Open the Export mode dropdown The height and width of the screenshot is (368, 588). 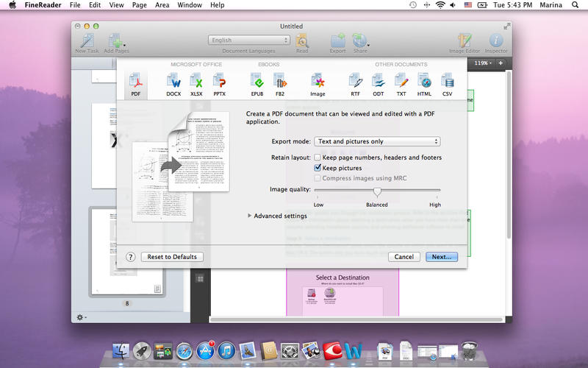tap(377, 141)
